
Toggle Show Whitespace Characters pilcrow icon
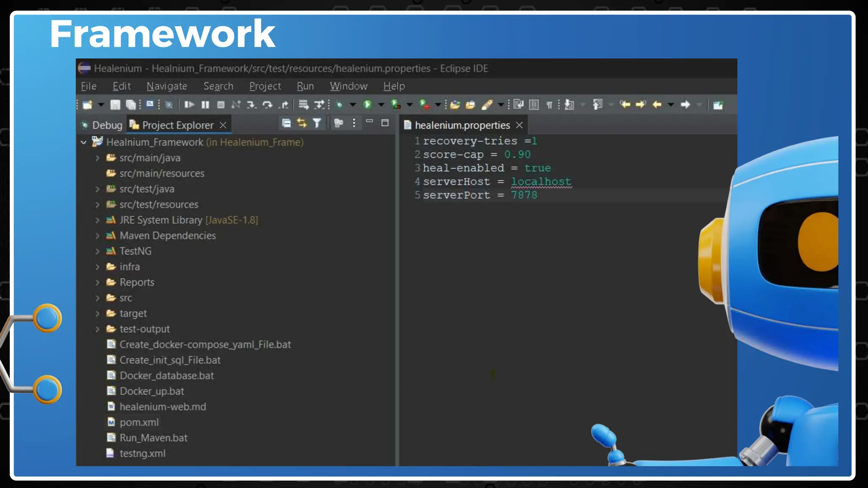(549, 105)
